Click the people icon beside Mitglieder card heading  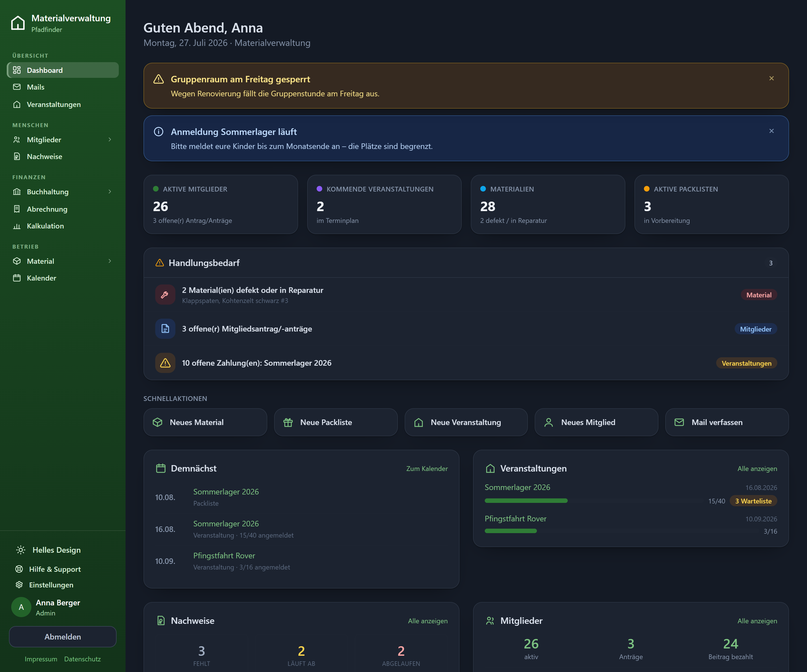tap(490, 620)
